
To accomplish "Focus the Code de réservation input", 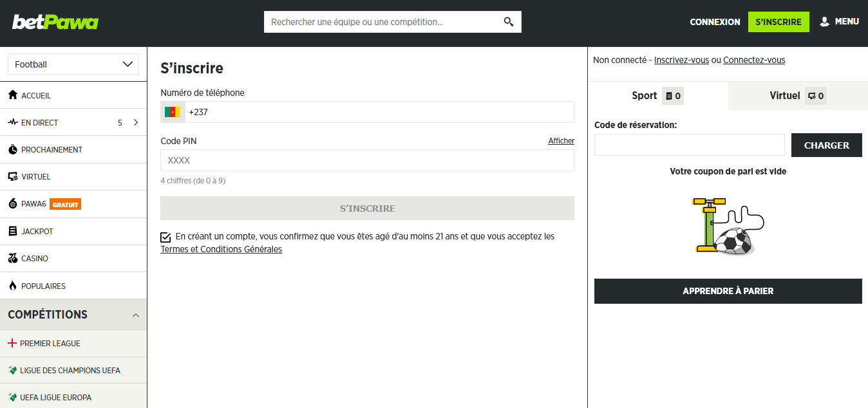I will [x=689, y=145].
